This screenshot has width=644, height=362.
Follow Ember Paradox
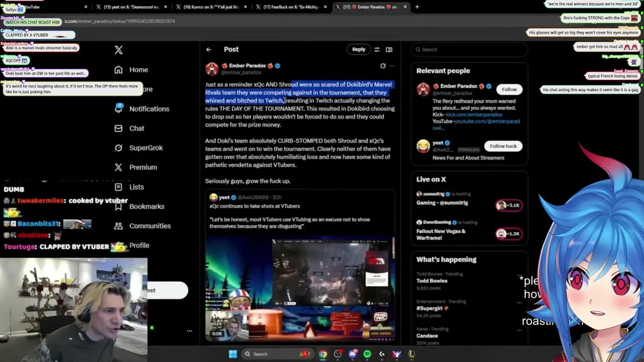[509, 89]
